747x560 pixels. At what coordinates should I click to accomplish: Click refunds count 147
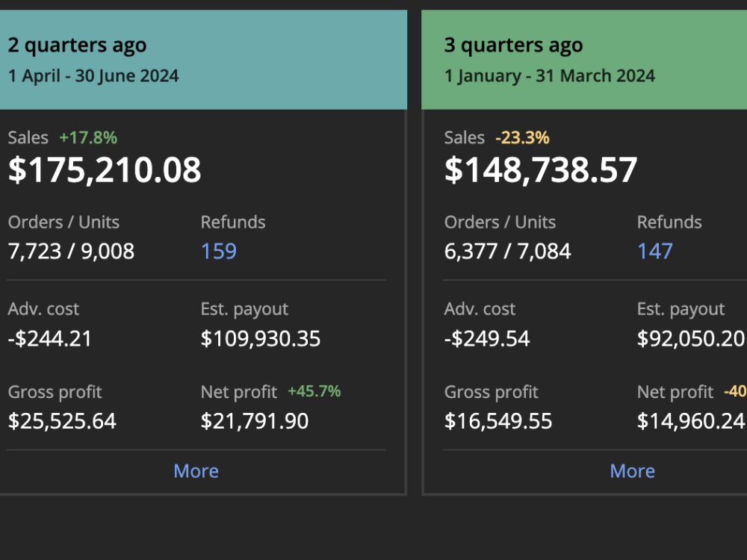click(655, 251)
